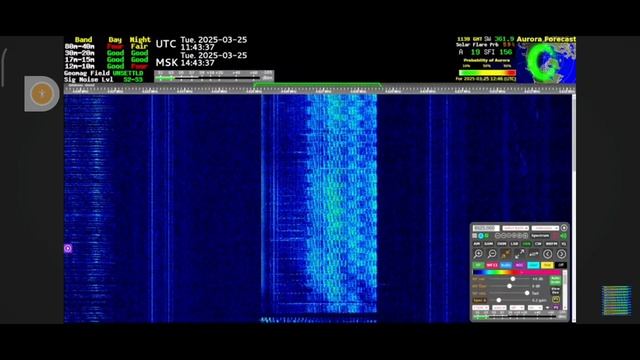Click the Spec label button beside bottom slider
640x360 pixels.
pyautogui.click(x=480, y=300)
